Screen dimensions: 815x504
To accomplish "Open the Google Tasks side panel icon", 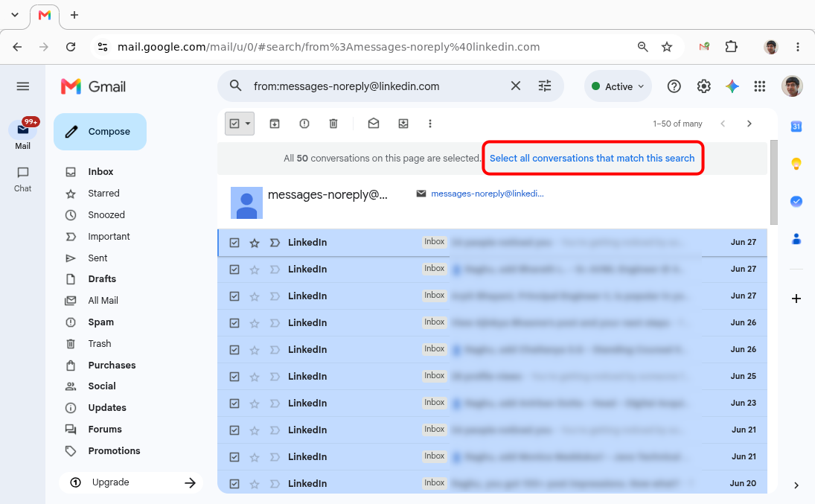I will (x=796, y=201).
